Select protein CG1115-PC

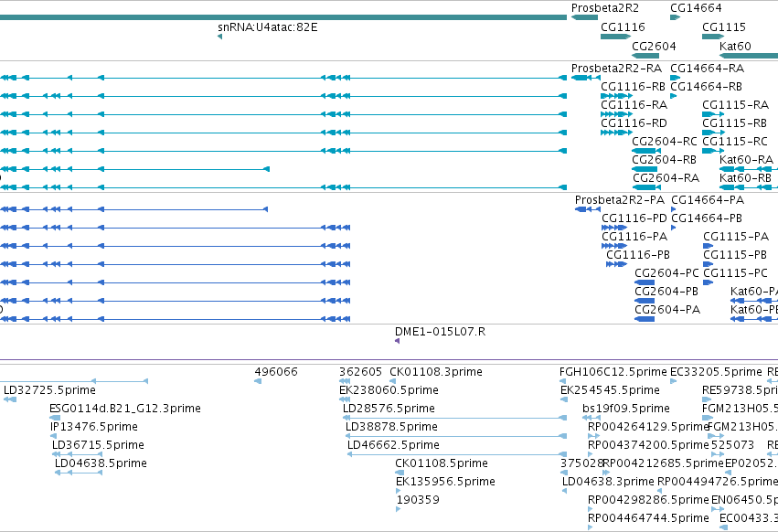pos(708,282)
